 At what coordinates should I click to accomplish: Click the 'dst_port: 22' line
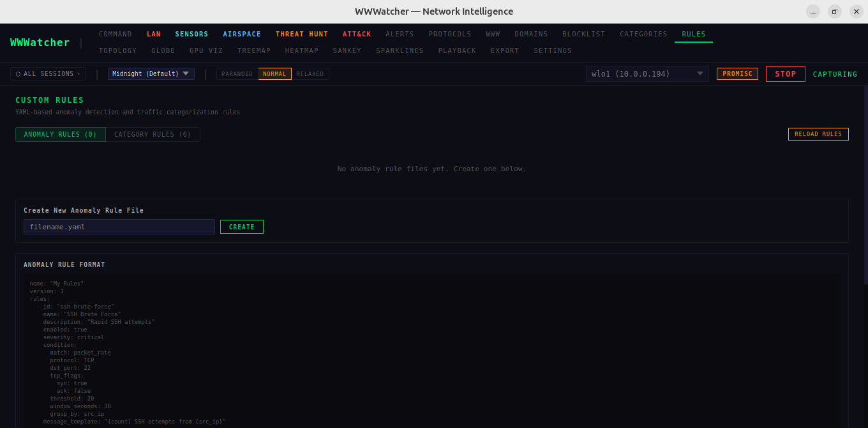click(x=70, y=368)
